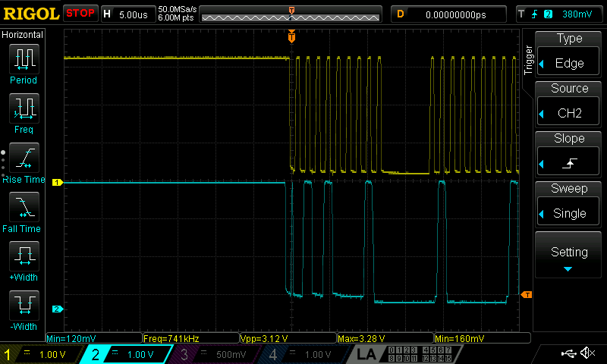This screenshot has width=607, height=364.
Task: Click the USB connection icon
Action: [568, 353]
